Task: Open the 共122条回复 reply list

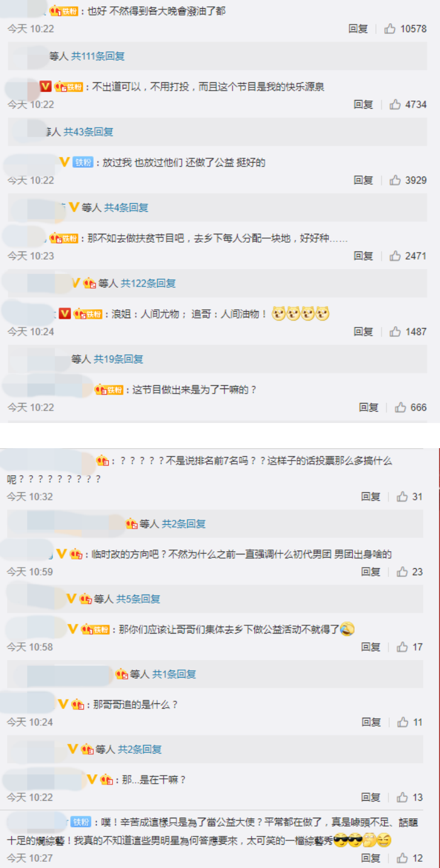Action: point(148,283)
